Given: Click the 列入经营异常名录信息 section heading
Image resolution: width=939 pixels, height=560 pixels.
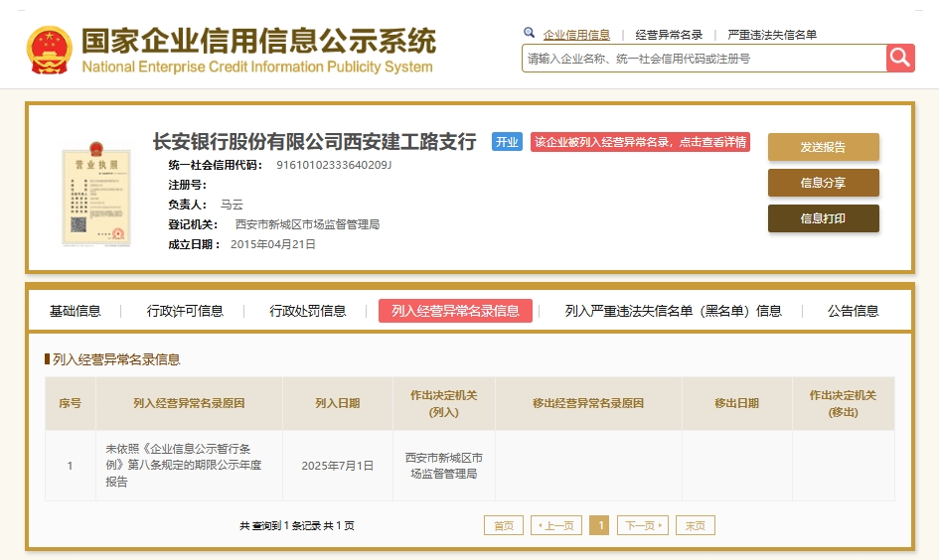Looking at the screenshot, I should (116, 359).
